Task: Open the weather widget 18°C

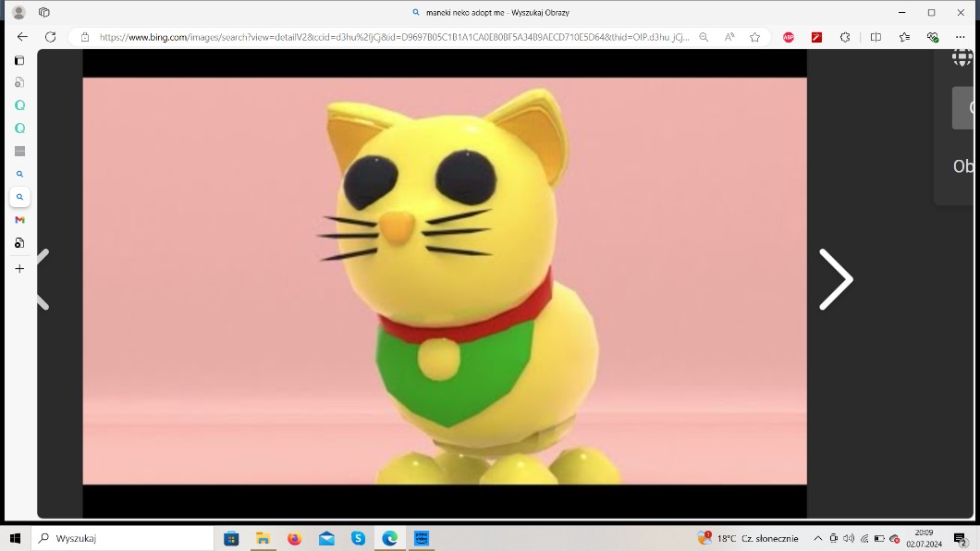Action: pyautogui.click(x=749, y=538)
